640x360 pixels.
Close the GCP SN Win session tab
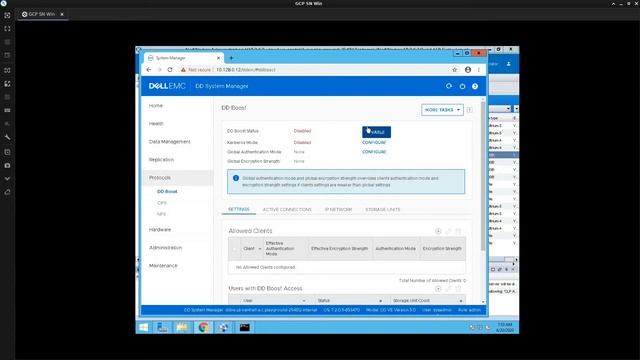pyautogui.click(x=62, y=14)
